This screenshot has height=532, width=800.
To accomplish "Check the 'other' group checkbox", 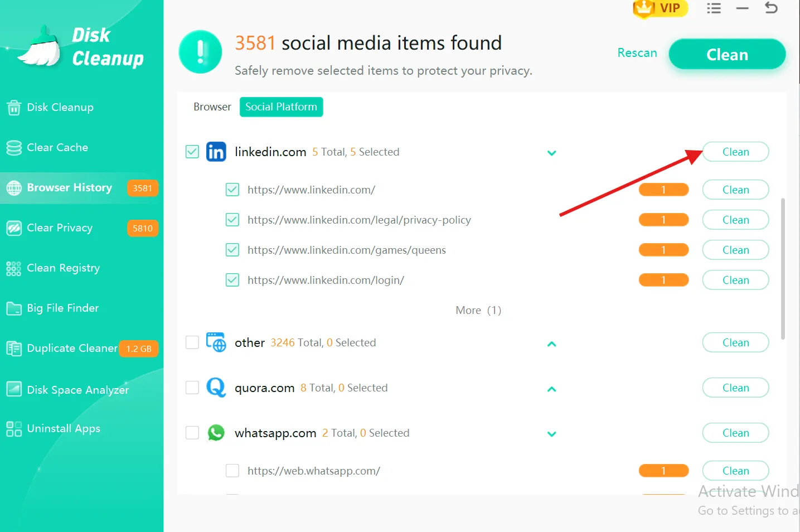I will point(192,342).
